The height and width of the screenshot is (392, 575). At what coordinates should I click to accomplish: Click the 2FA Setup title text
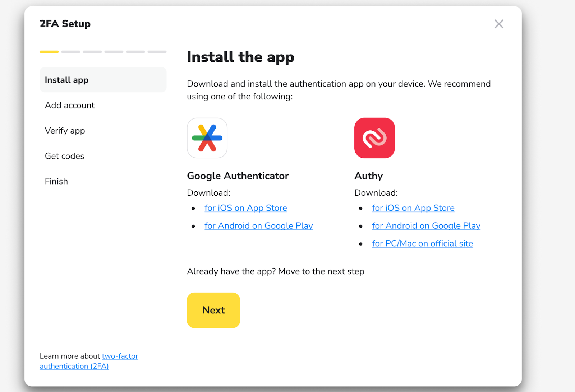click(x=65, y=24)
